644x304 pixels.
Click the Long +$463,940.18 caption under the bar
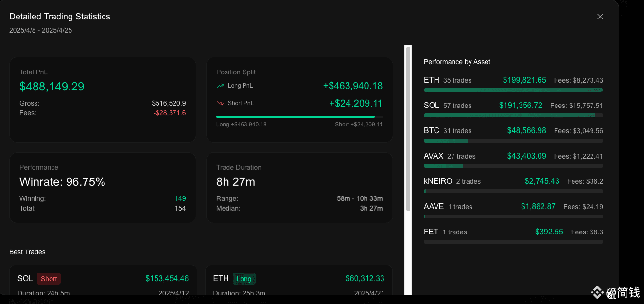241,125
